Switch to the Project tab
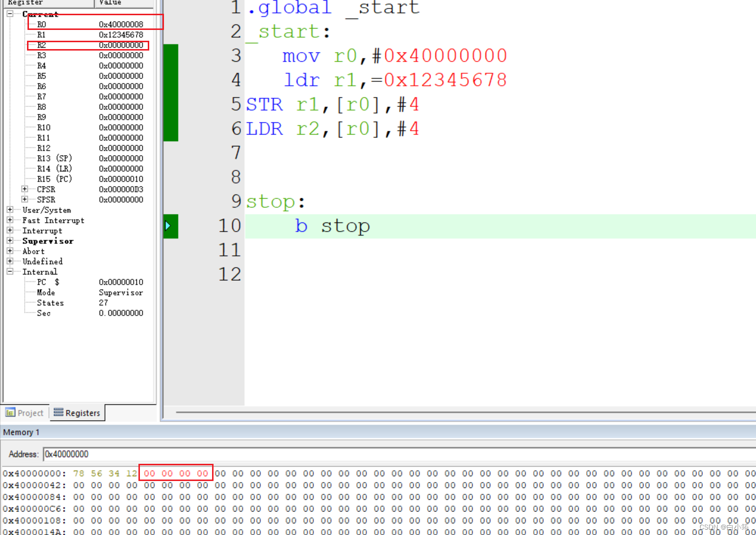This screenshot has width=756, height=535. coord(25,413)
